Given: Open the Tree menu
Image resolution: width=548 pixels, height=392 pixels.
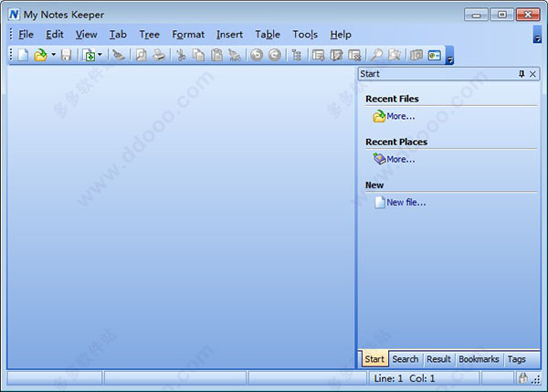Looking at the screenshot, I should (149, 35).
